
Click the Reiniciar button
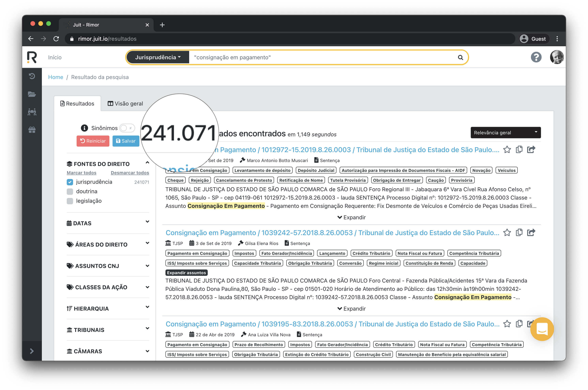pos(93,141)
